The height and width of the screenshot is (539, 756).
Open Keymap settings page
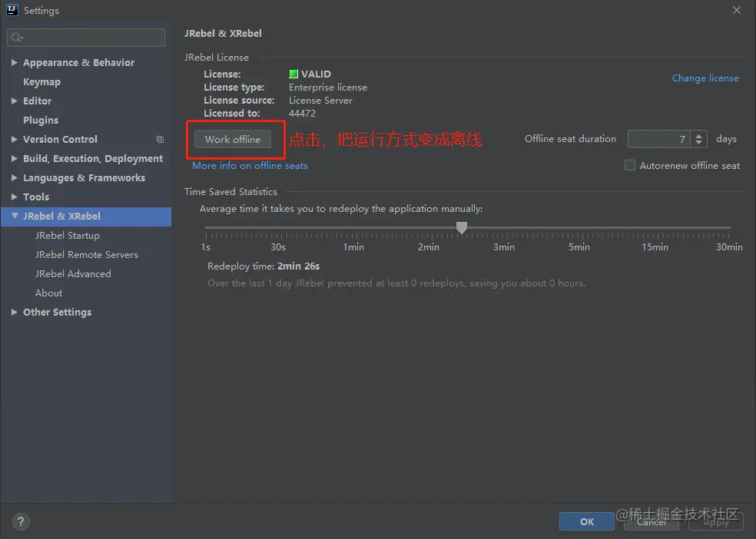pyautogui.click(x=42, y=82)
